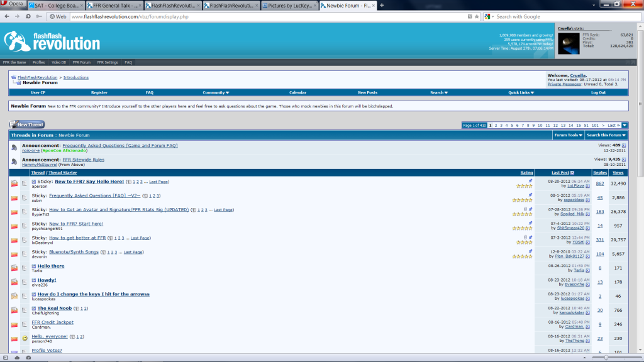Toggle Last Post sort order arrow
The height and width of the screenshot is (362, 644).
pos(572,173)
